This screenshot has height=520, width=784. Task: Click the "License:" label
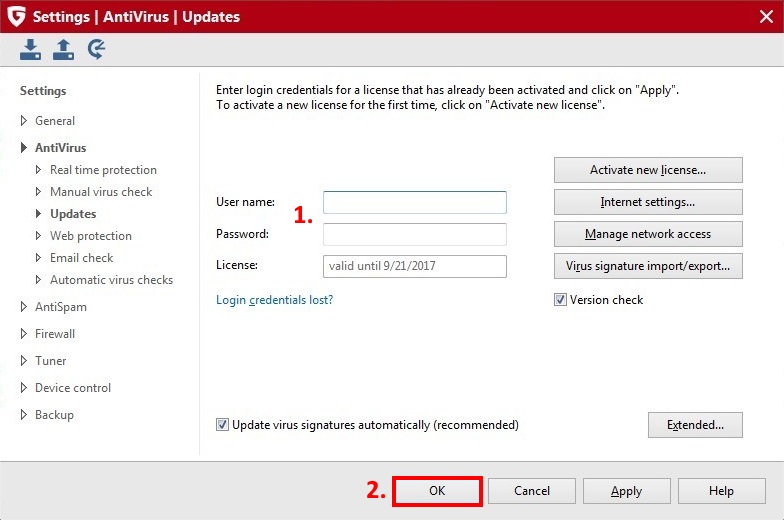[x=237, y=264]
